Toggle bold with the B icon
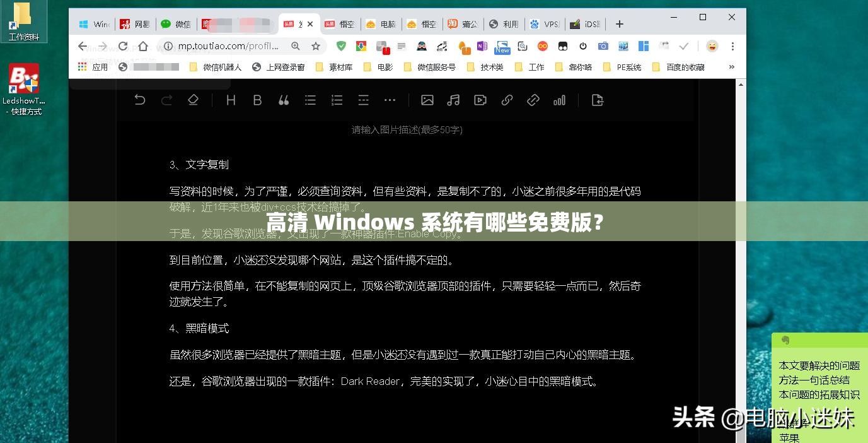This screenshot has width=868, height=443. click(257, 100)
